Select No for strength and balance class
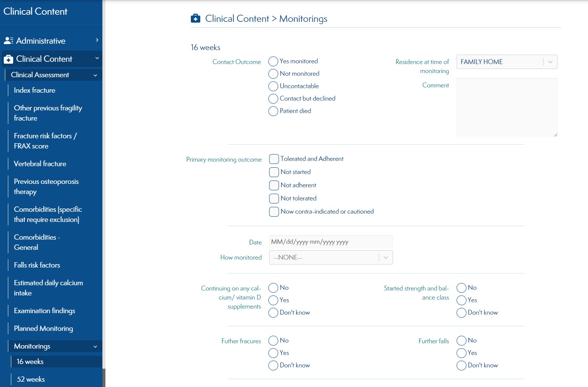This screenshot has width=588, height=387. tap(462, 288)
